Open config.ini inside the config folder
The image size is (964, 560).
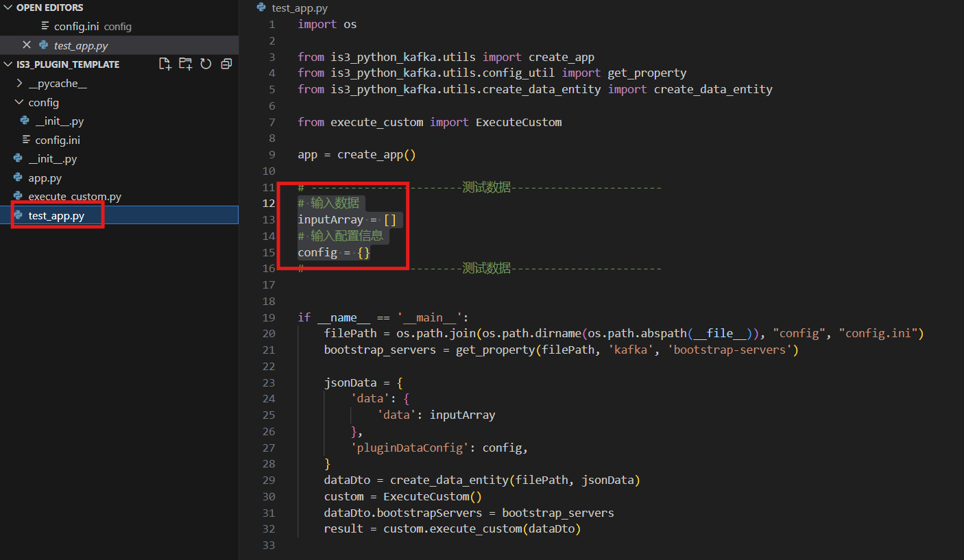click(58, 140)
